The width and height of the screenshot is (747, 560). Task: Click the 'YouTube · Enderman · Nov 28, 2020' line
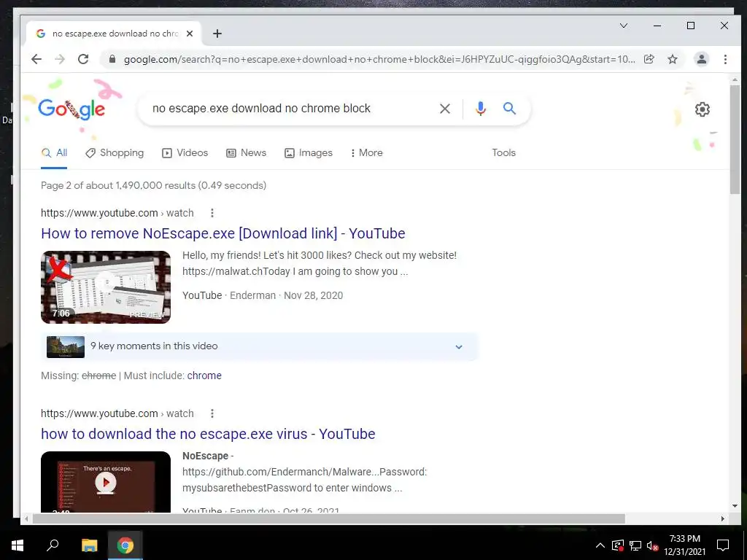(263, 295)
